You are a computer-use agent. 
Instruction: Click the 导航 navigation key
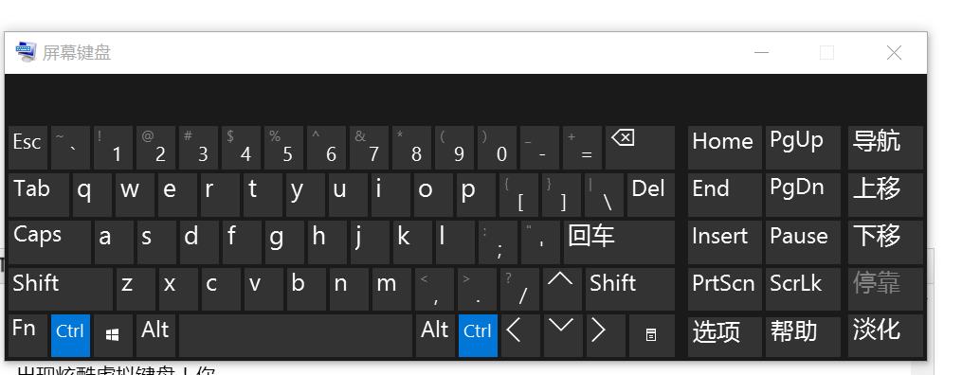(885, 148)
